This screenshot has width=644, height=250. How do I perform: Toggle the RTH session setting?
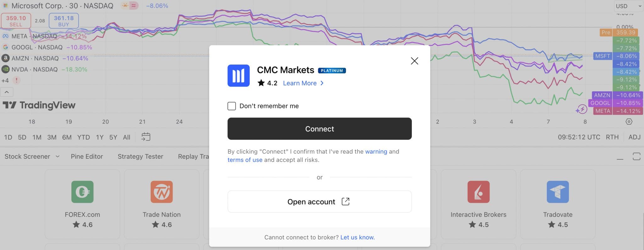point(612,137)
